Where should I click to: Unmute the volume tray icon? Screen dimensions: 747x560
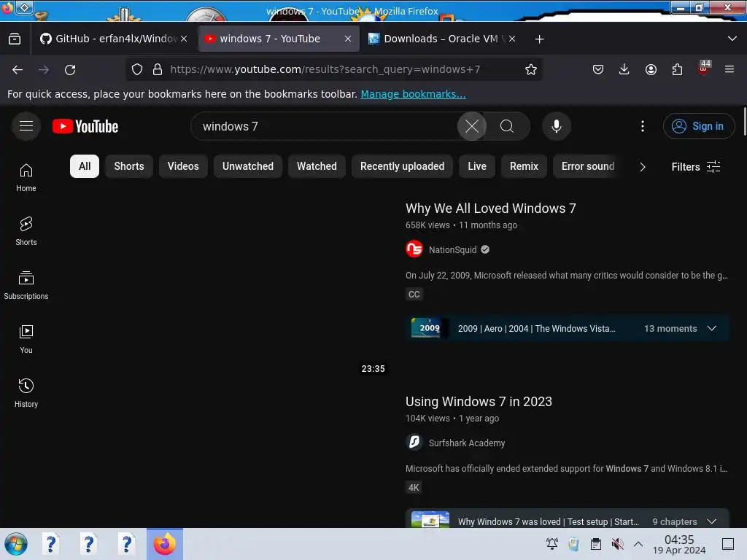coord(617,544)
